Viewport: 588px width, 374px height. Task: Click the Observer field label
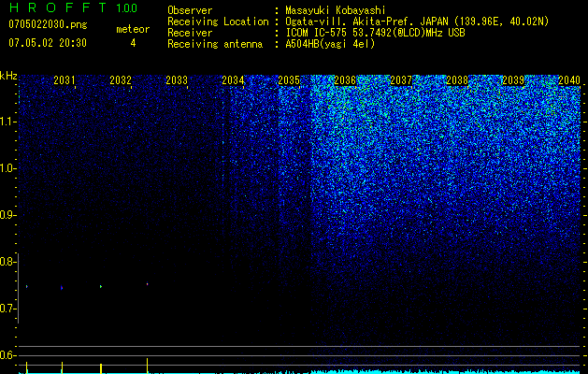[190, 10]
